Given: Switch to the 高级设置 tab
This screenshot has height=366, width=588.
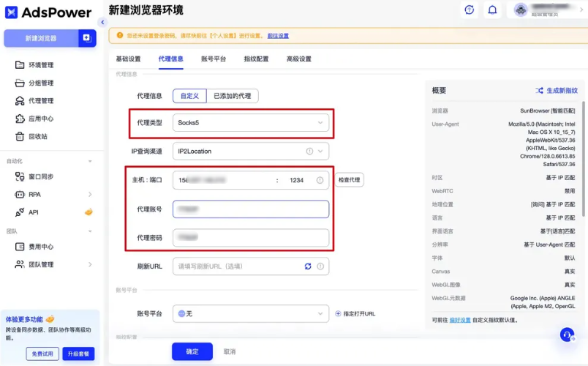Looking at the screenshot, I should pyautogui.click(x=298, y=59).
